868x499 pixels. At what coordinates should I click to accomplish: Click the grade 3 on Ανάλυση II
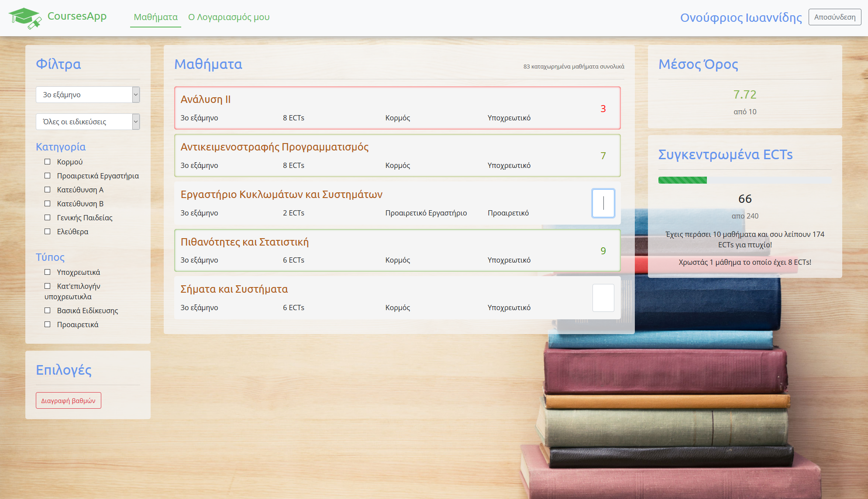[x=603, y=109]
